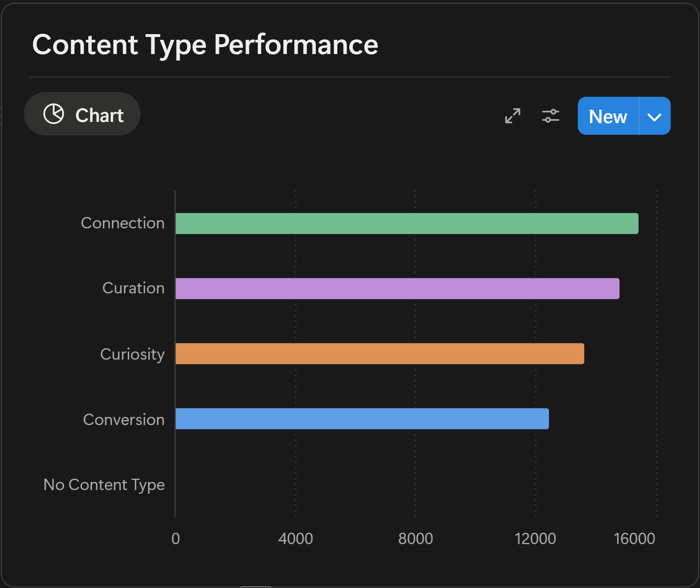The width and height of the screenshot is (700, 588).
Task: Click the New button
Action: [607, 116]
